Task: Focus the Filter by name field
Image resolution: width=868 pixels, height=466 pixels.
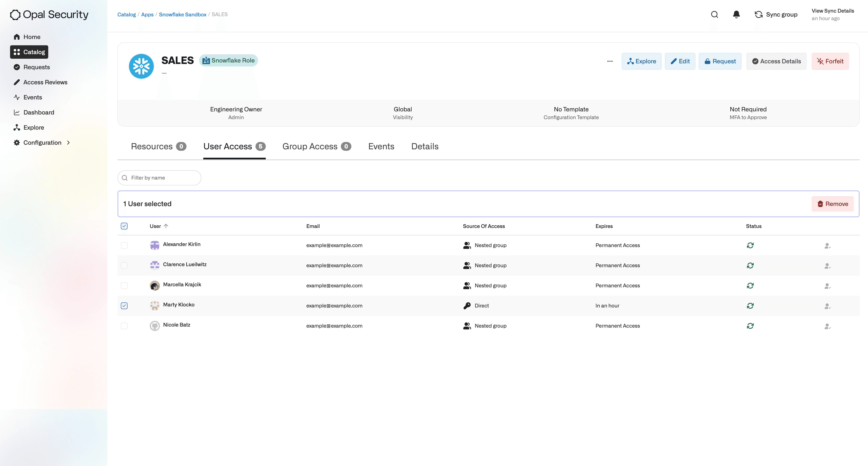Action: pos(159,178)
